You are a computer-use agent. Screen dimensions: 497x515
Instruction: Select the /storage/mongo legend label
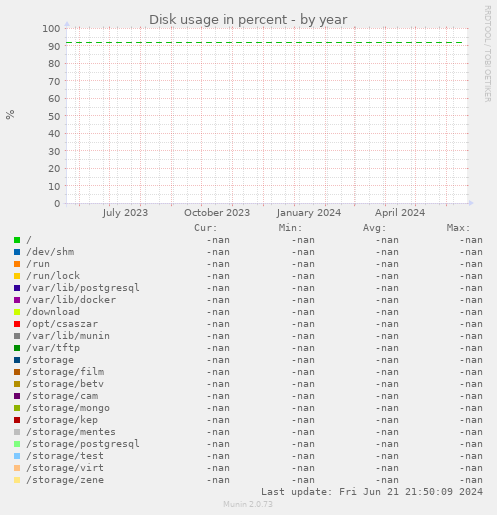tap(68, 408)
